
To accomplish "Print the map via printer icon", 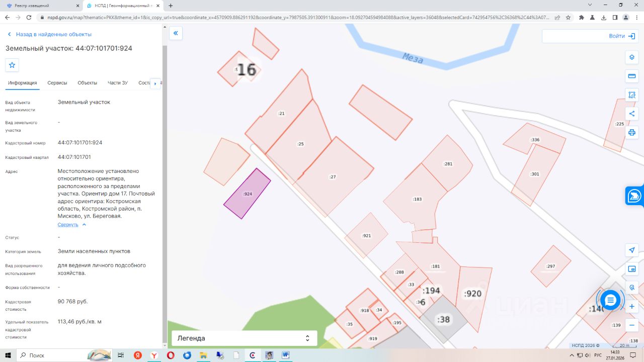I will pos(632,133).
